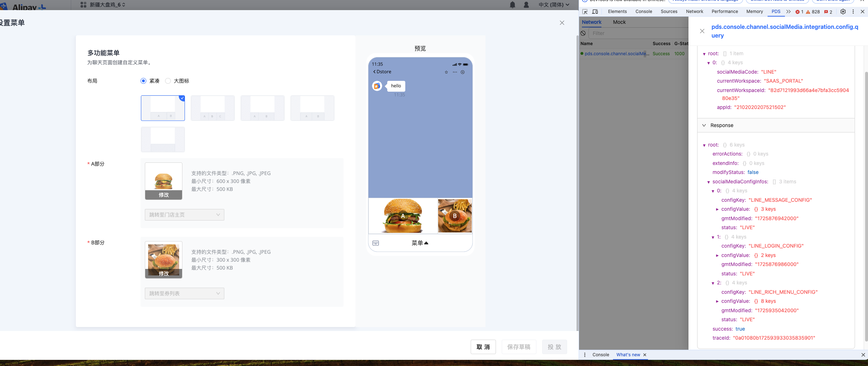Image resolution: width=868 pixels, height=366 pixels.
Task: Switch to the Mock tab in PDS panel
Action: pos(619,22)
